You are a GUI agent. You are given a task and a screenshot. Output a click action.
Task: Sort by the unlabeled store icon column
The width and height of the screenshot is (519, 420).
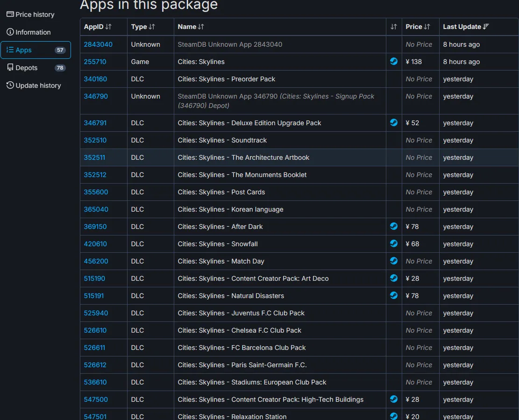[x=394, y=27]
